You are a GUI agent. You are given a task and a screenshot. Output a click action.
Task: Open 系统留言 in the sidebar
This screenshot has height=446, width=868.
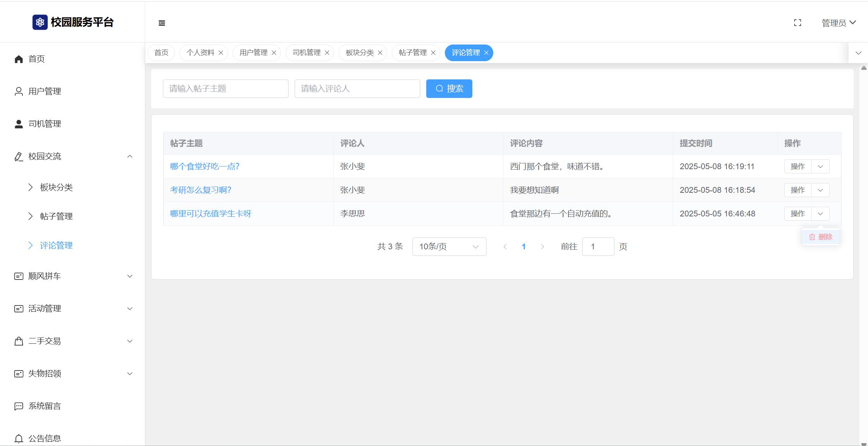[45, 406]
